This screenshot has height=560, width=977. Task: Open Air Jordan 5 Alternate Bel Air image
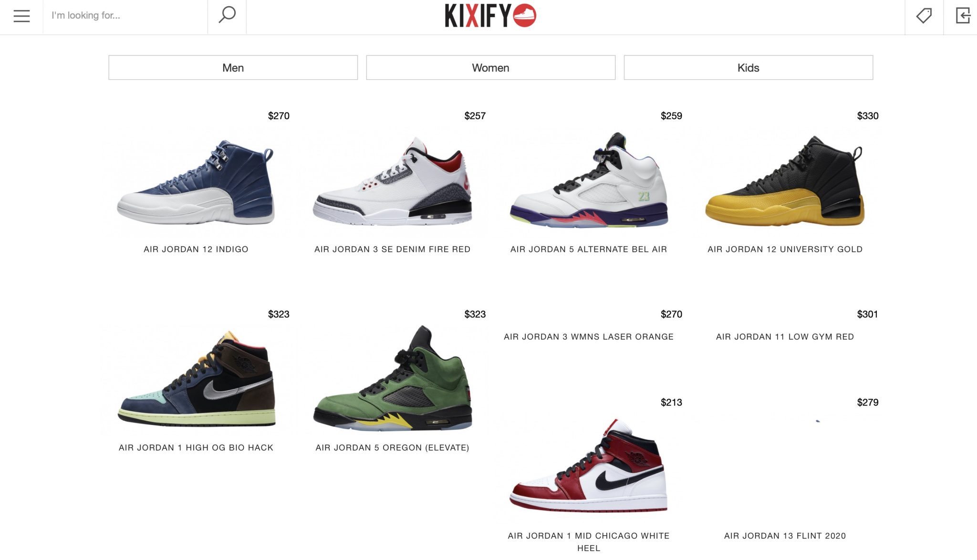(589, 180)
